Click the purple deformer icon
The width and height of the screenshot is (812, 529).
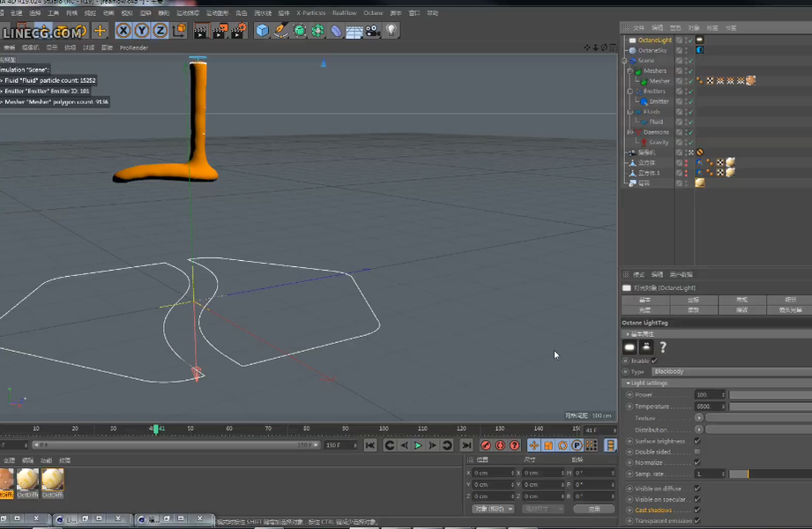click(336, 31)
